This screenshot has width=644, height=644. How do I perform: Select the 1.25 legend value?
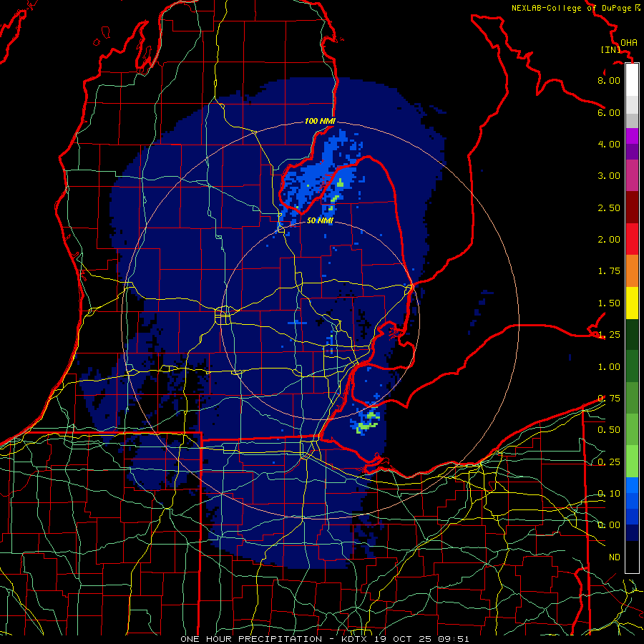coord(609,334)
